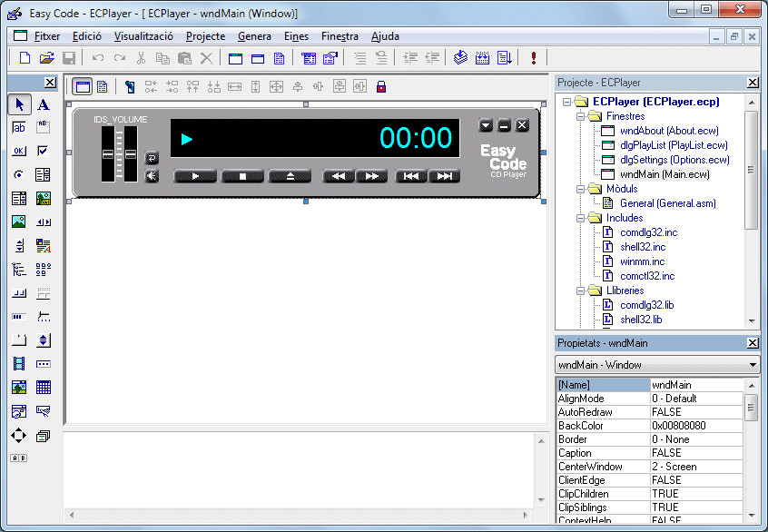Collapse the Llibreries folder
The width and height of the screenshot is (768, 532).
coord(581,291)
